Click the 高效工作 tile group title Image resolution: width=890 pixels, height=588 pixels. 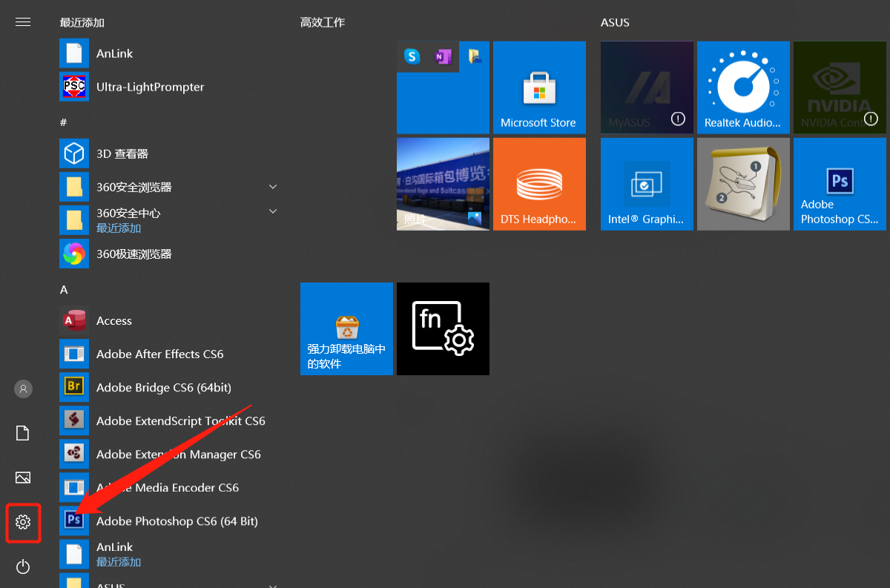(x=323, y=22)
